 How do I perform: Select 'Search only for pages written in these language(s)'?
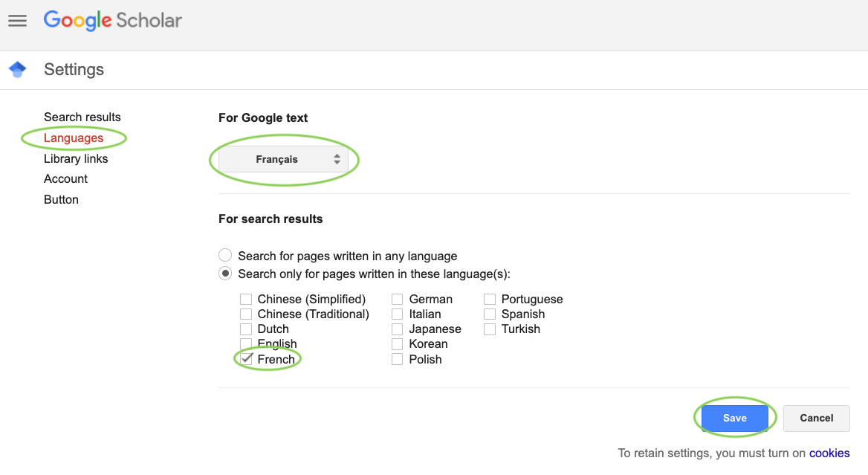point(224,274)
